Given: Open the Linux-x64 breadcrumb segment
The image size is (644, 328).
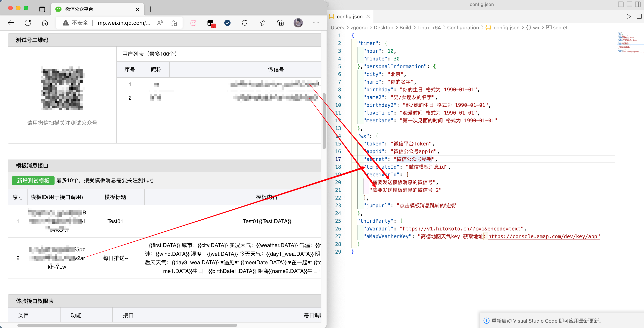Looking at the screenshot, I should coord(429,28).
